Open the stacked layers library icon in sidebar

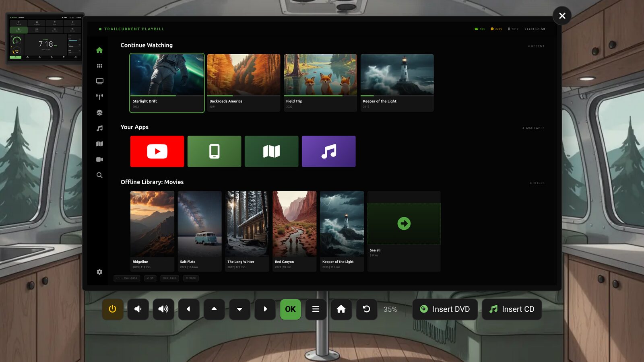[x=99, y=113]
